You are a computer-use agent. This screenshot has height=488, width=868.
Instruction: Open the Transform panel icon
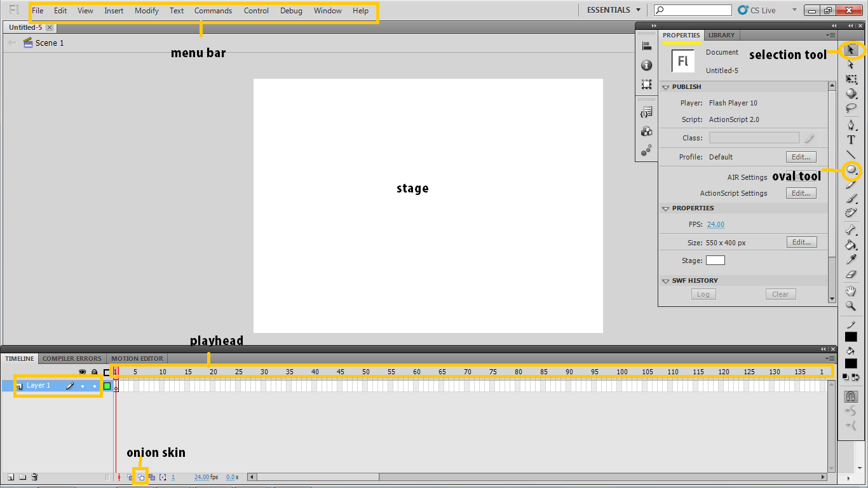click(x=647, y=84)
